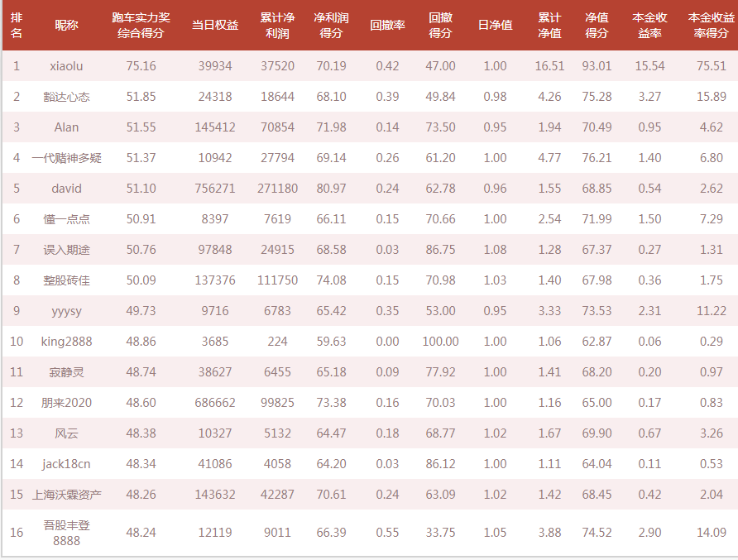Select the 跑车实力奖综合得分 column header
This screenshot has height=560, width=738.
pyautogui.click(x=141, y=26)
